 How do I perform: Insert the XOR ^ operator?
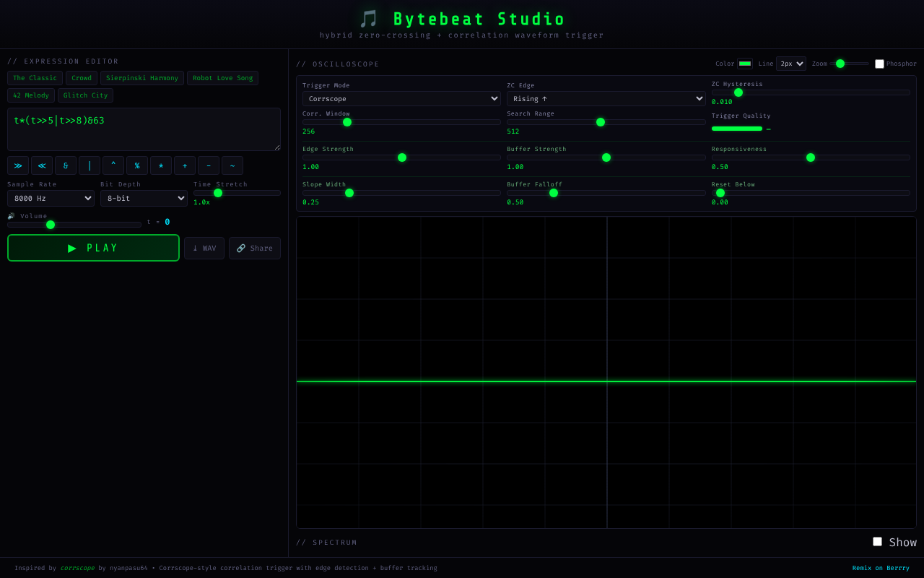point(113,165)
